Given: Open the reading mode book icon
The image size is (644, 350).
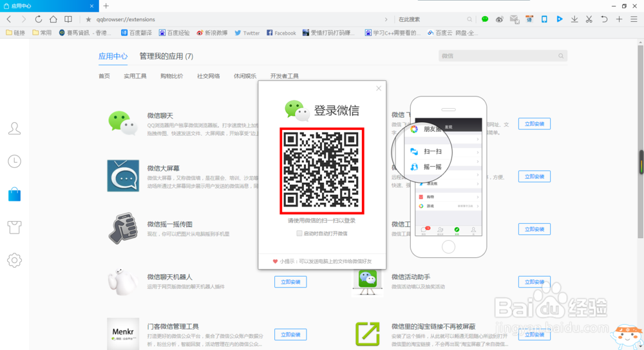Looking at the screenshot, I should pyautogui.click(x=68, y=19).
